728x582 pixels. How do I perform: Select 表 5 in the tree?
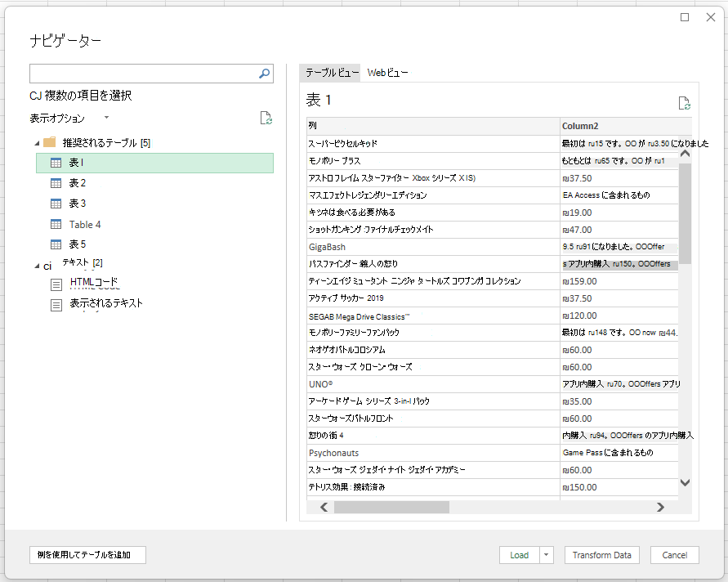(78, 244)
